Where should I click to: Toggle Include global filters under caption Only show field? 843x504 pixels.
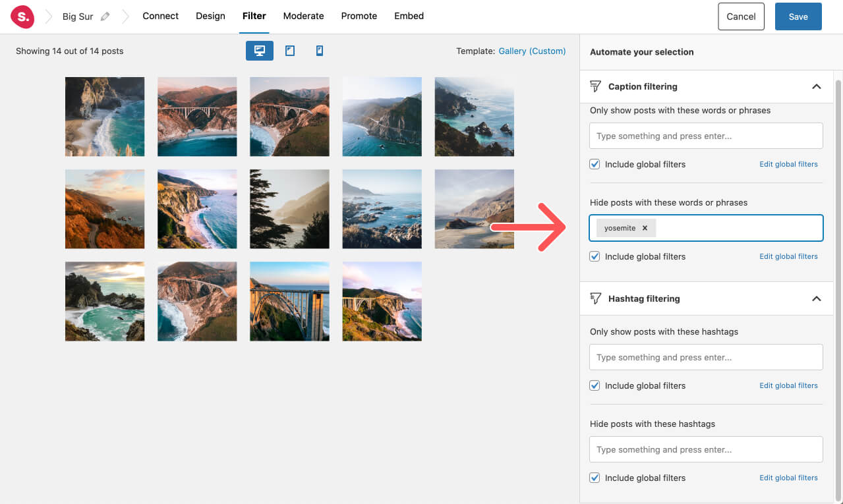coord(595,164)
